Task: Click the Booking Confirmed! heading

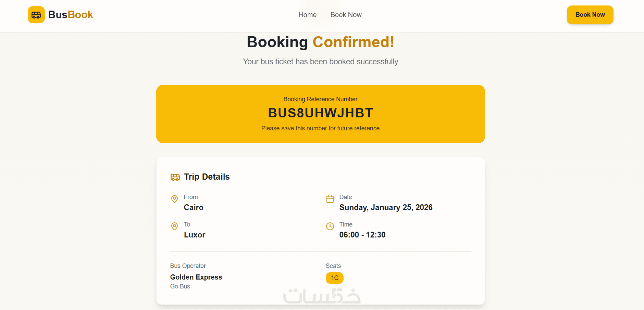Action: click(320, 42)
